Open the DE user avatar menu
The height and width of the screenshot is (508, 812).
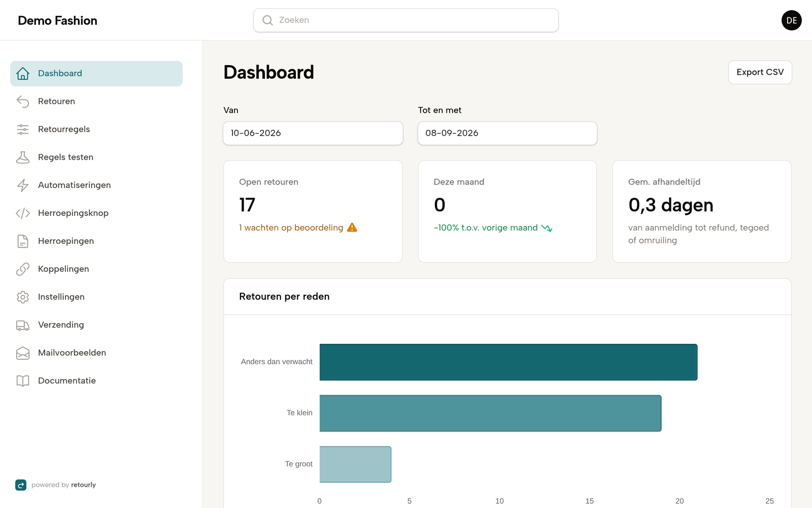point(792,20)
